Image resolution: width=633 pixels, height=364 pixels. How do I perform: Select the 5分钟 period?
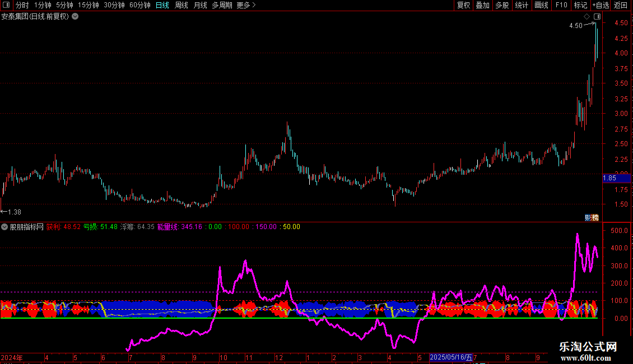pos(64,5)
